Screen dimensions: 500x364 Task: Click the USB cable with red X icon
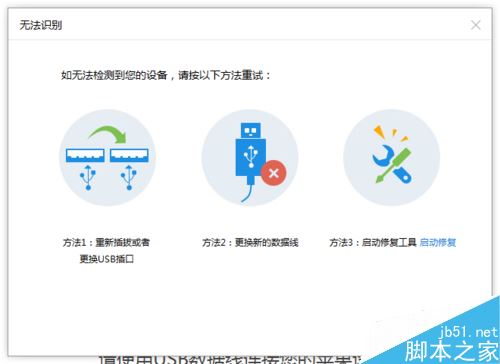(x=250, y=157)
